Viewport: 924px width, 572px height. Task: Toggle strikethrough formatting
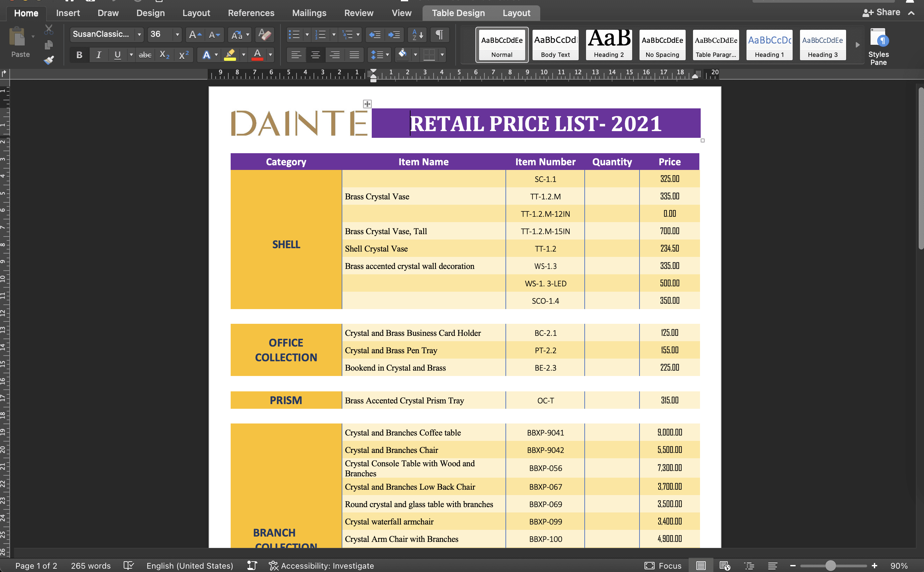pyautogui.click(x=145, y=55)
